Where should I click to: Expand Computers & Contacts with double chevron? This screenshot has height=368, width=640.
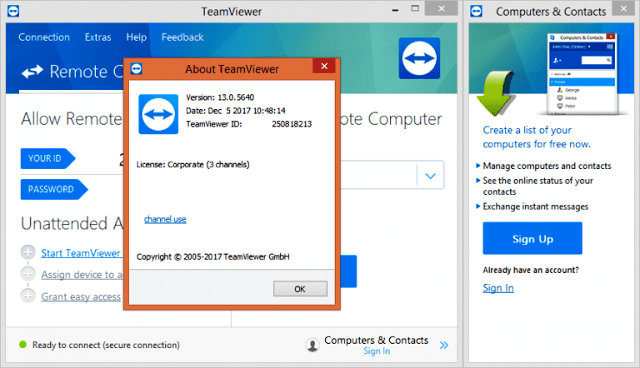click(x=444, y=346)
